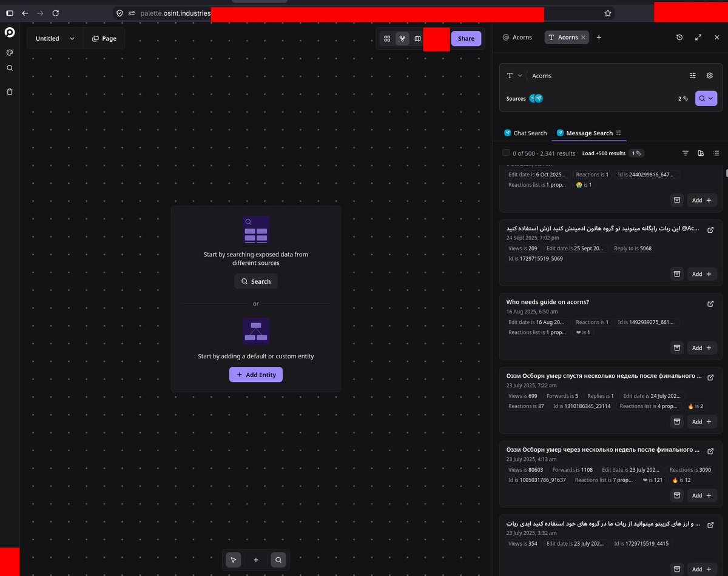The height and width of the screenshot is (576, 728).
Task: Archive the 23 July 4:13 am message result
Action: click(x=678, y=495)
